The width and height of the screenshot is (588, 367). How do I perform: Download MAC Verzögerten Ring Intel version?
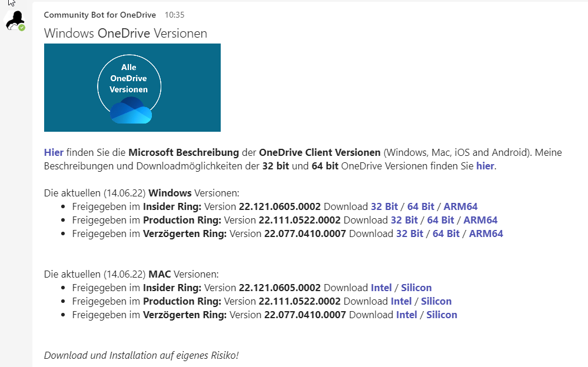pyautogui.click(x=406, y=315)
